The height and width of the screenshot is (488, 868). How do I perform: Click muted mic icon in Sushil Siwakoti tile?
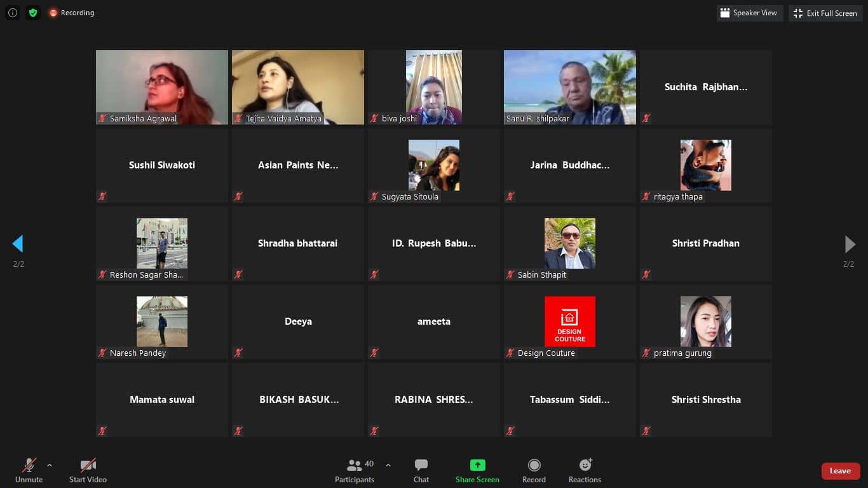coord(102,196)
